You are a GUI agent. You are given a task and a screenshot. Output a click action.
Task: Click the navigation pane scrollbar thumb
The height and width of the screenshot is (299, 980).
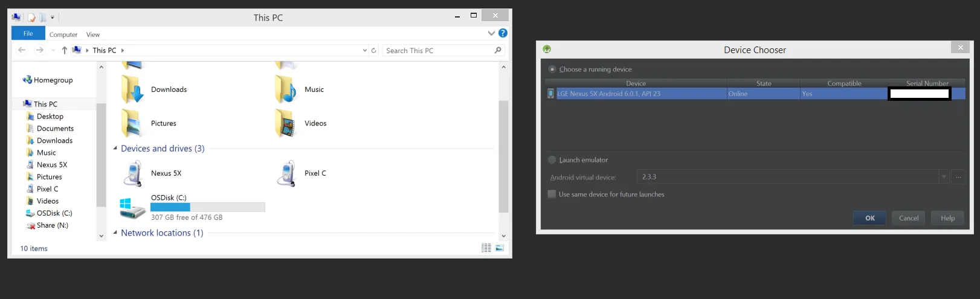[x=101, y=155]
